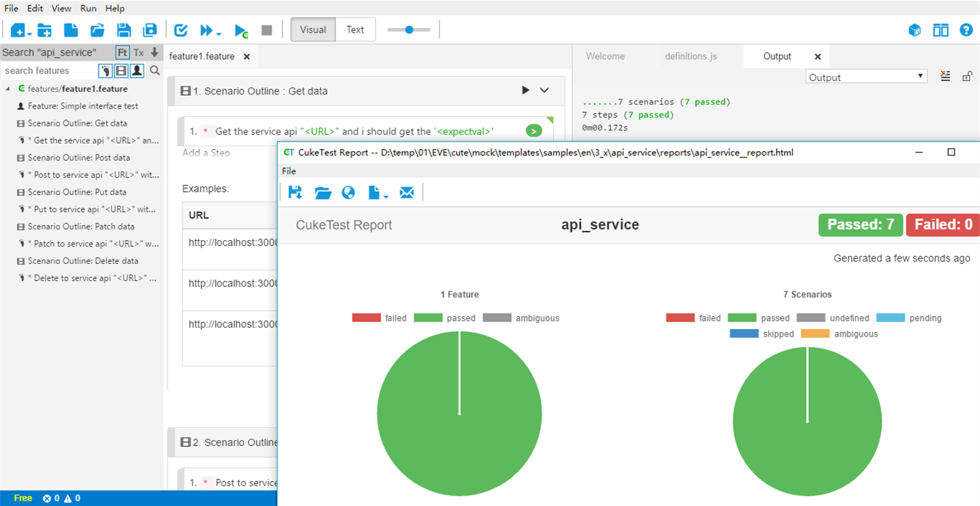The image size is (980, 506).
Task: Click the search features input field
Action: click(49, 71)
